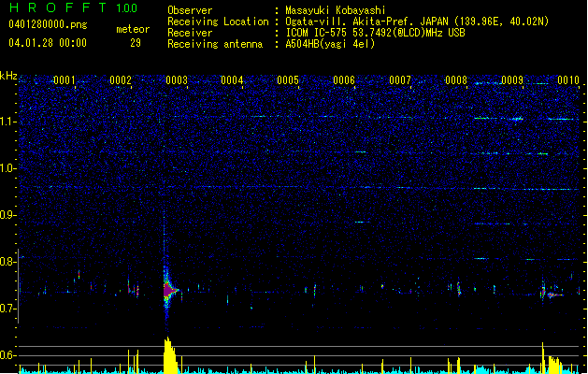588x374 pixels.
Task: Click time marker 0007
Action: click(400, 80)
